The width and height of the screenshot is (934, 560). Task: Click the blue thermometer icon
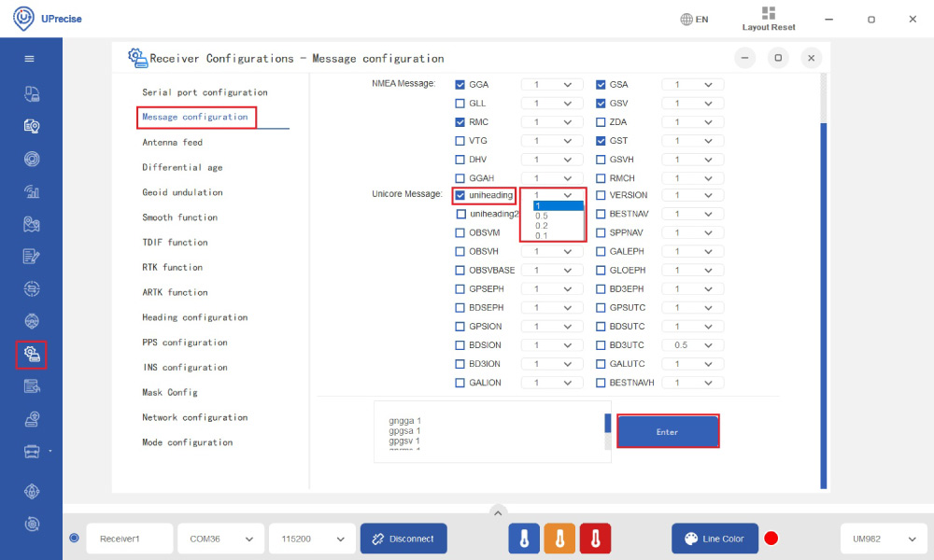(x=524, y=539)
